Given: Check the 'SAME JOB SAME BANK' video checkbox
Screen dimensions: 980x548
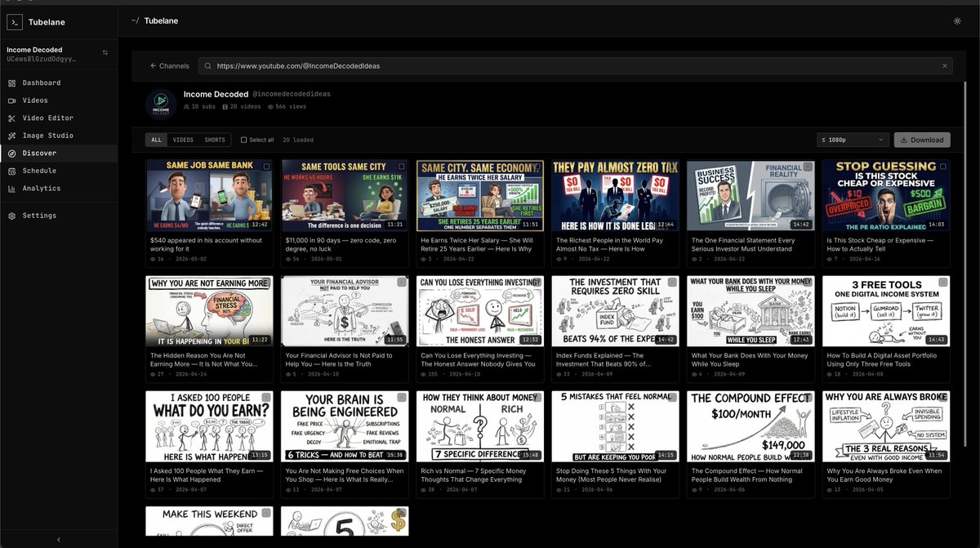Looking at the screenshot, I should [x=266, y=167].
